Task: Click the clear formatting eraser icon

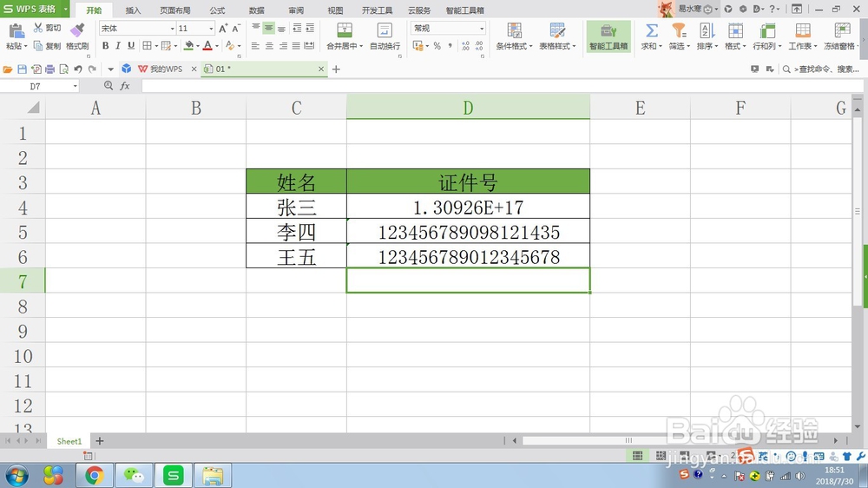Action: pyautogui.click(x=230, y=46)
